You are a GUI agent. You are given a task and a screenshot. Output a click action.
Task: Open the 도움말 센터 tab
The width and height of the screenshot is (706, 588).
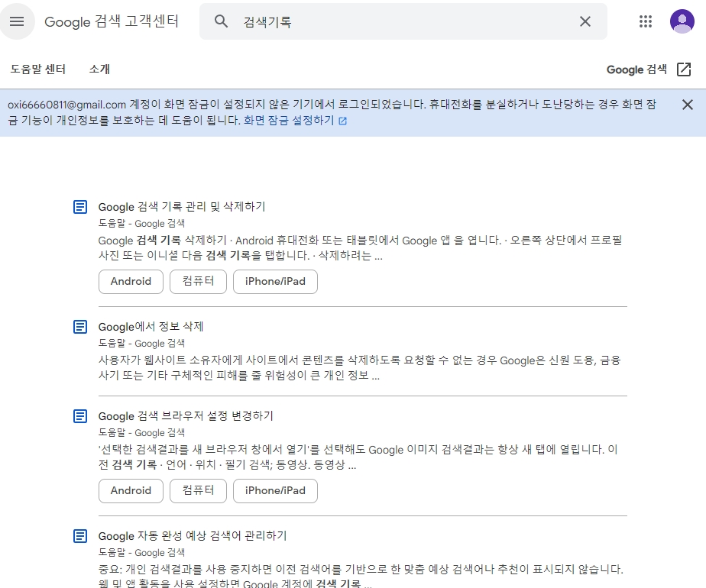click(x=38, y=69)
